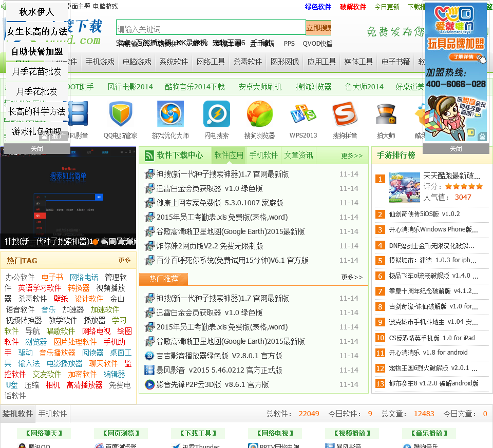The height and width of the screenshot is (448, 493).
Task: Switch to the 手机软件 tab in download center
Action: point(263,155)
